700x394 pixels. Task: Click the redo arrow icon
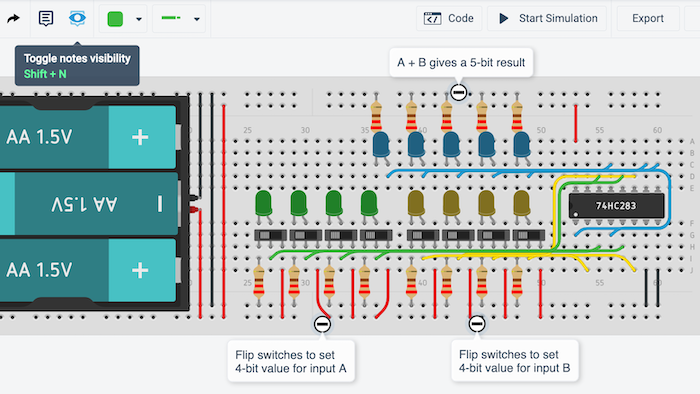(13, 18)
